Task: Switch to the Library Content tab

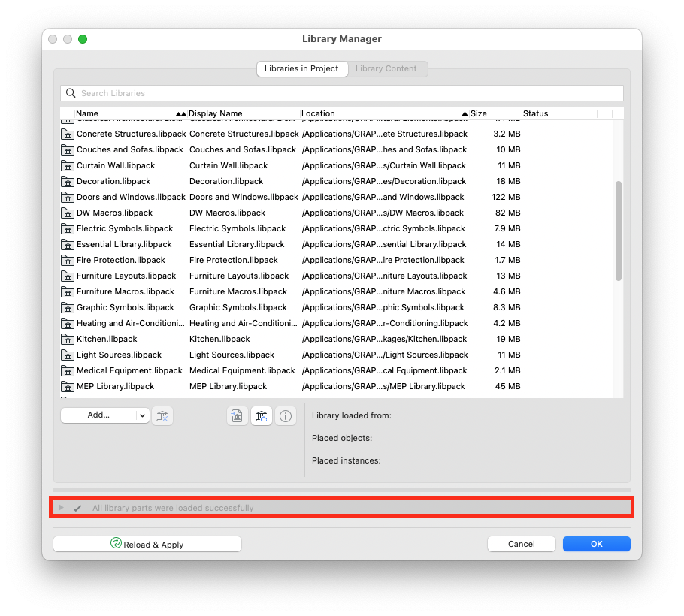Action: (x=387, y=68)
